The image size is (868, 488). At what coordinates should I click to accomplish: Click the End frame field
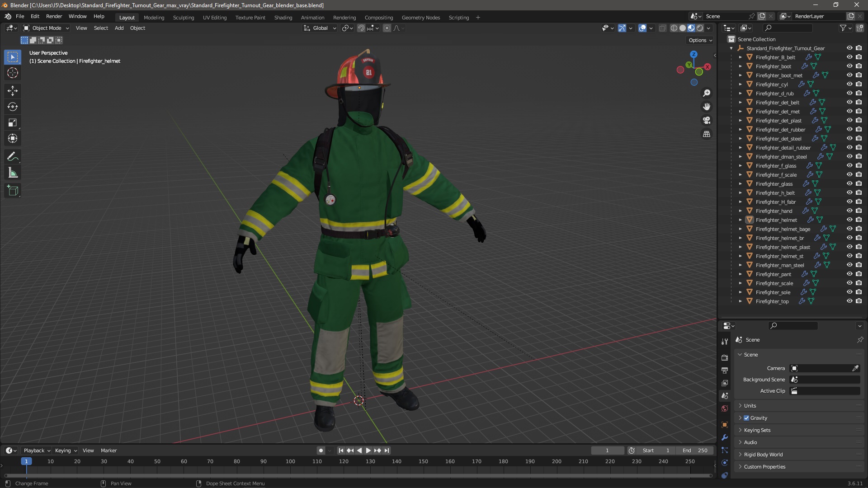click(695, 450)
